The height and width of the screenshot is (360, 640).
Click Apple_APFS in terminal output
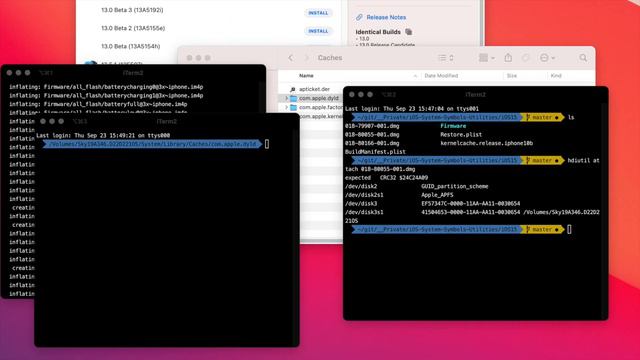click(x=437, y=195)
